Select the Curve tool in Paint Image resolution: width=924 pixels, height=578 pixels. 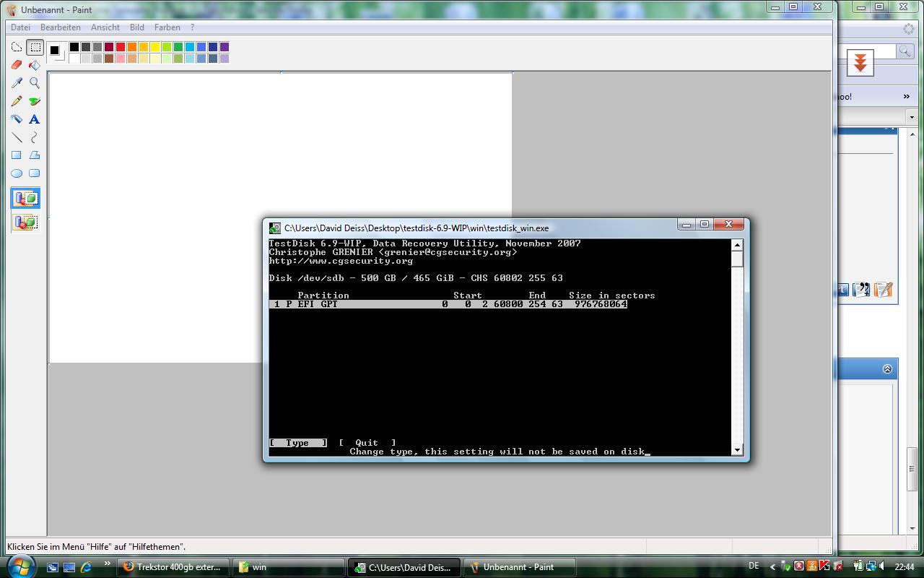click(35, 137)
